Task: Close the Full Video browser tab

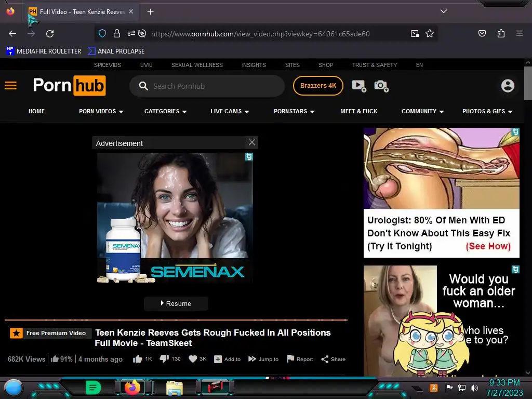Action: (x=131, y=11)
